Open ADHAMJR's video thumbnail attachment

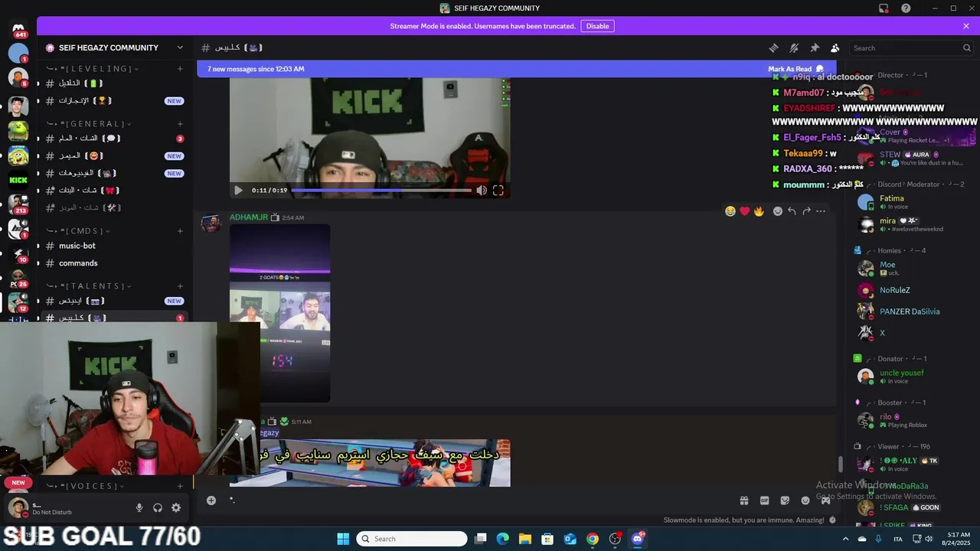[x=280, y=313]
